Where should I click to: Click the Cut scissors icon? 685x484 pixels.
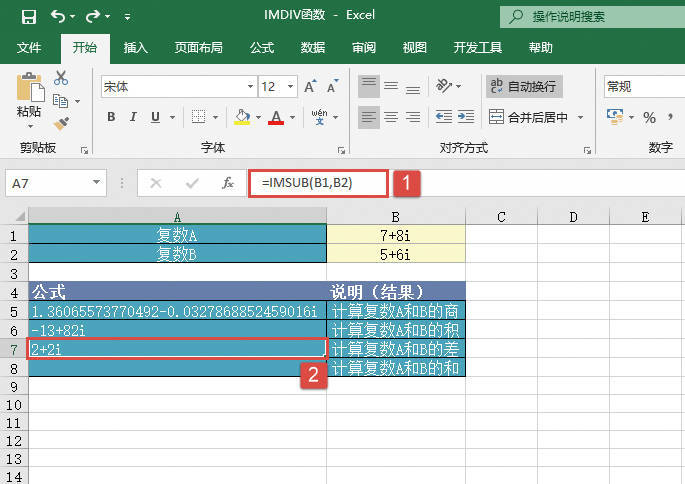(x=61, y=77)
